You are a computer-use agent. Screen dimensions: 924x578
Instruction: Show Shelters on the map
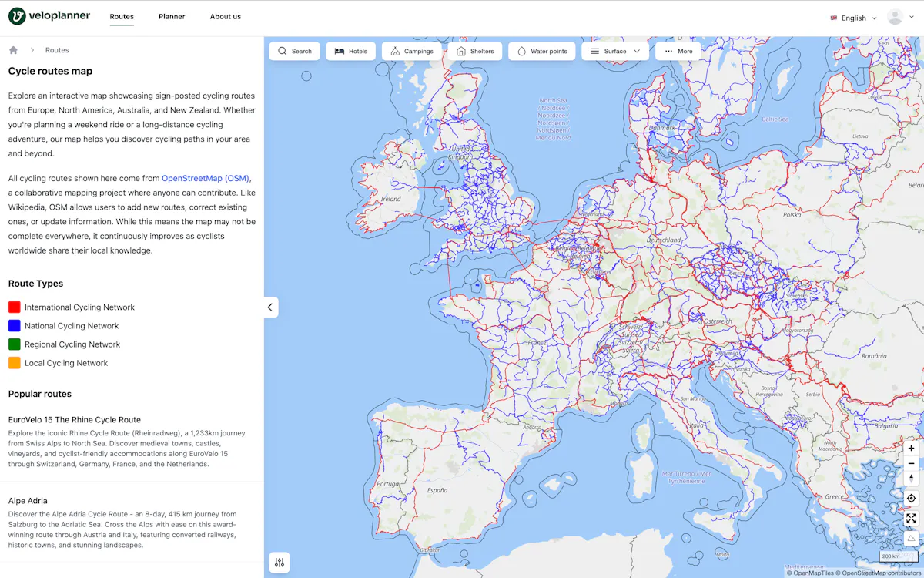click(x=475, y=52)
